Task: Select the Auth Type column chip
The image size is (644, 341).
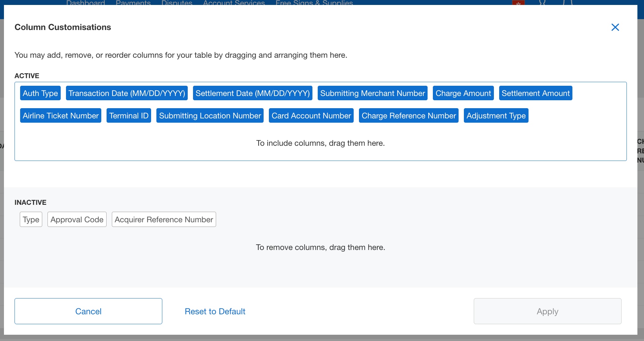Action: coord(40,93)
